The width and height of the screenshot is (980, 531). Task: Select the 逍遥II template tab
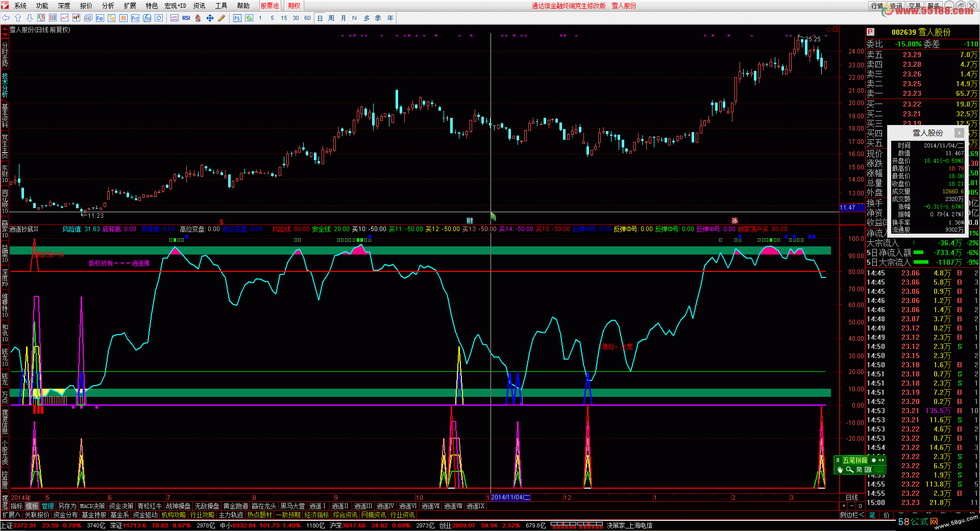(x=340, y=506)
